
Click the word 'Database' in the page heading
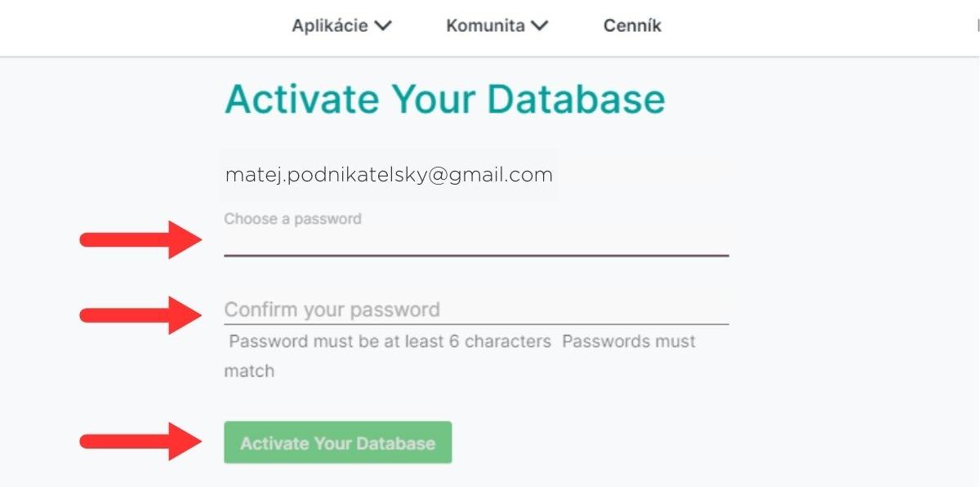[x=577, y=100]
